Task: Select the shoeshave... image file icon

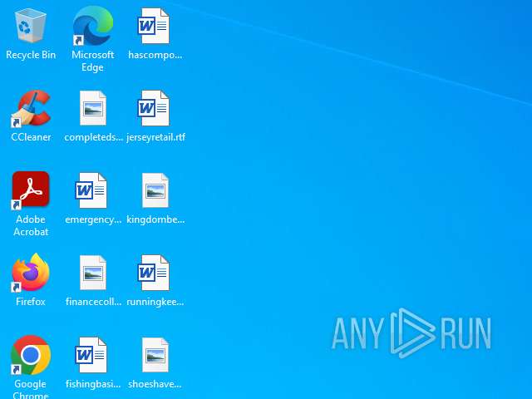Action: point(155,355)
